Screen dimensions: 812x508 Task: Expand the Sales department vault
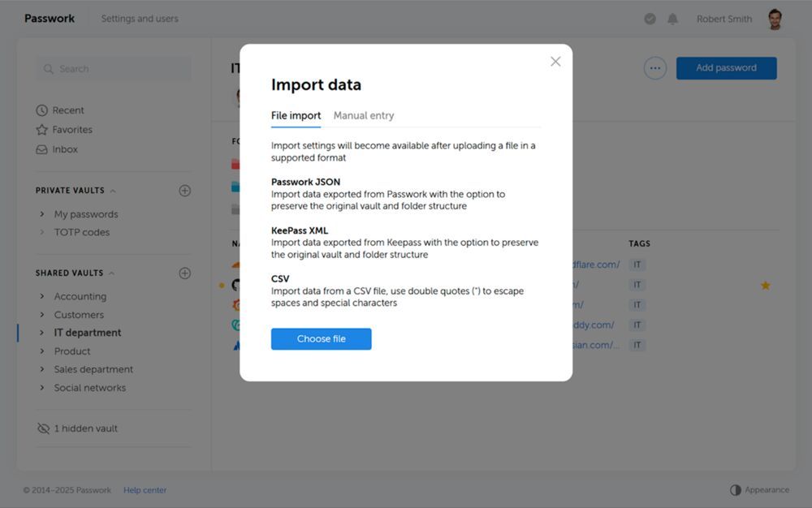42,369
